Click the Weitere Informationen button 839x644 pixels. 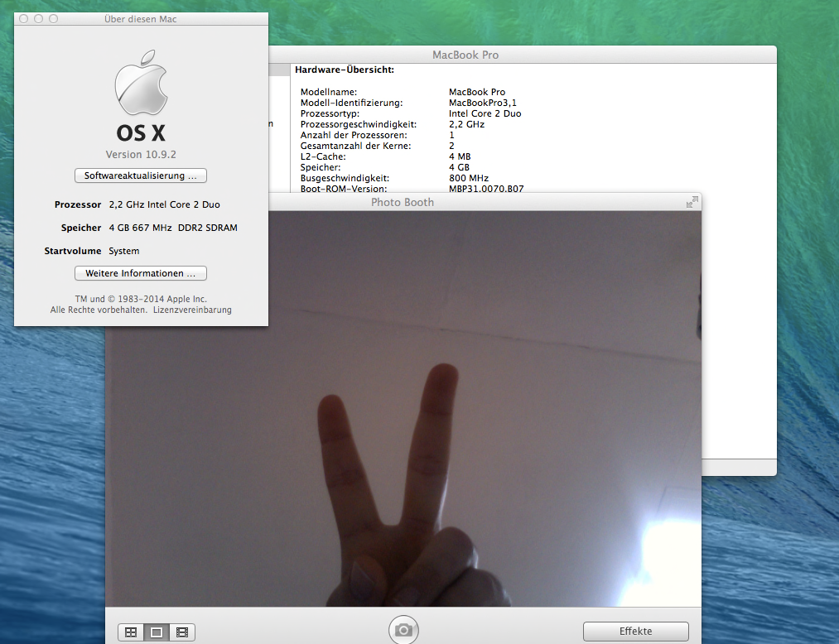(x=141, y=273)
